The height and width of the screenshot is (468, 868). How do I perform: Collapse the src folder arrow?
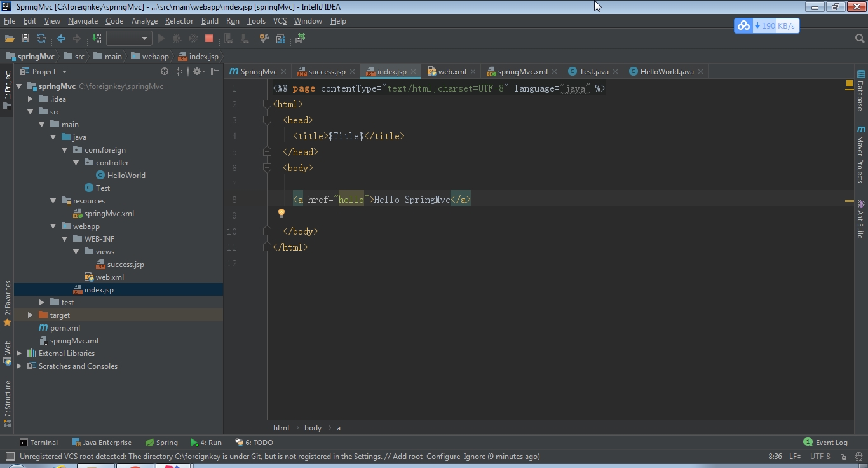30,112
